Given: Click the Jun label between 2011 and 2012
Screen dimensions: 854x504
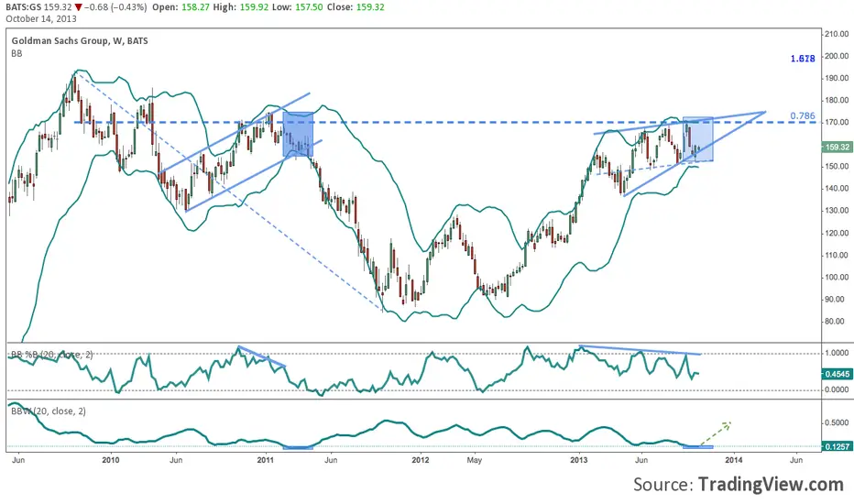Looking at the screenshot, I should pyautogui.click(x=331, y=460).
